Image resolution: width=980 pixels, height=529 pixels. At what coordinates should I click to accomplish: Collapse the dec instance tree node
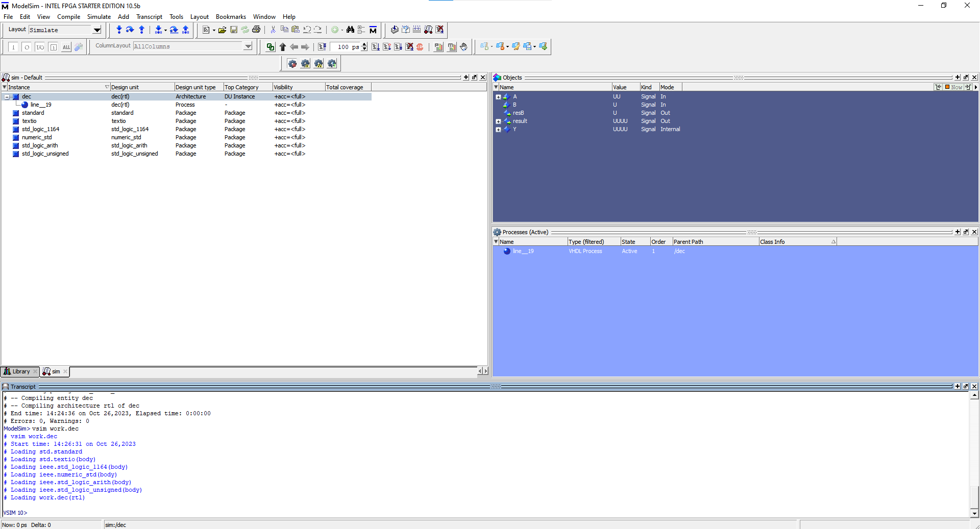tap(7, 97)
